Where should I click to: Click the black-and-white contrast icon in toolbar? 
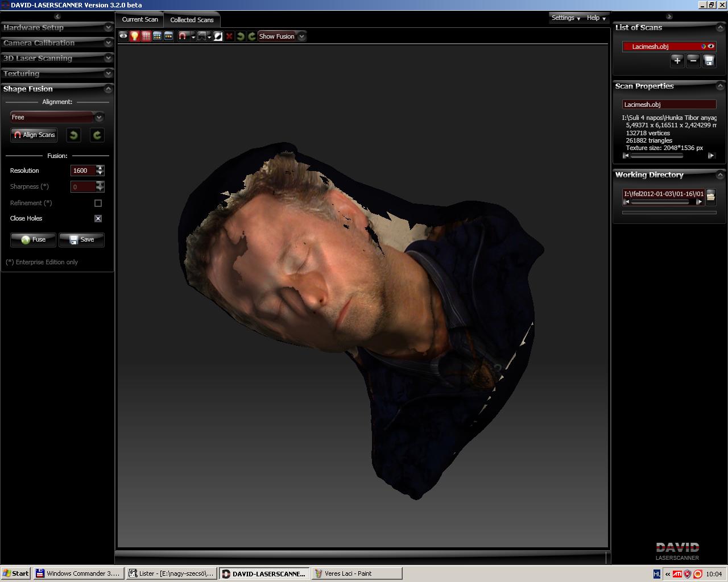point(218,36)
